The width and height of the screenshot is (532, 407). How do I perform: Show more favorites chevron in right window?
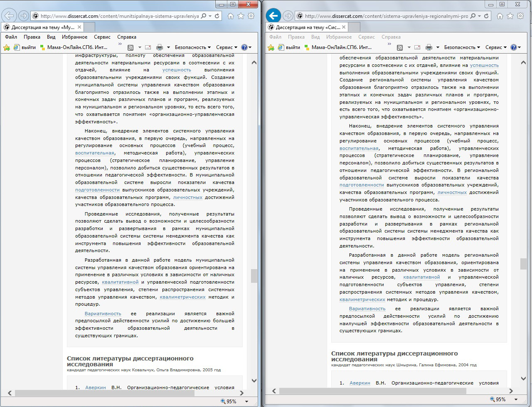pyautogui.click(x=389, y=43)
